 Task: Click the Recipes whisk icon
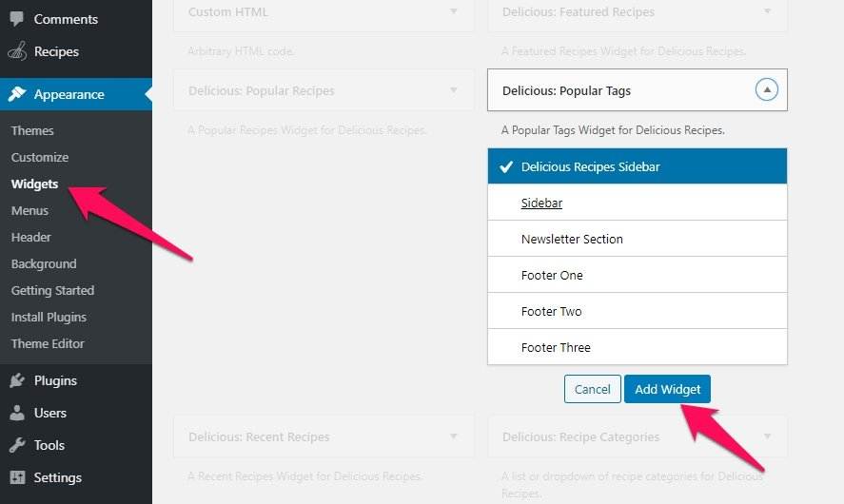click(17, 51)
